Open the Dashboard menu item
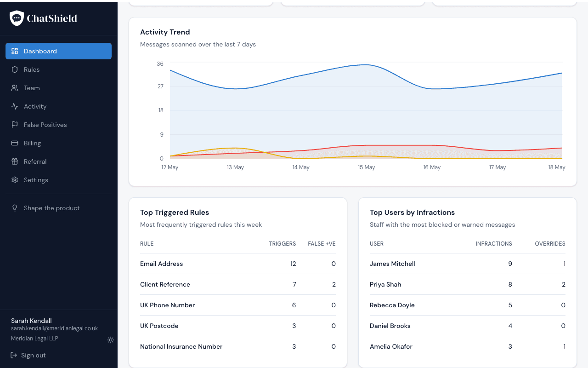Image resolution: width=588 pixels, height=368 pixels. coord(58,51)
